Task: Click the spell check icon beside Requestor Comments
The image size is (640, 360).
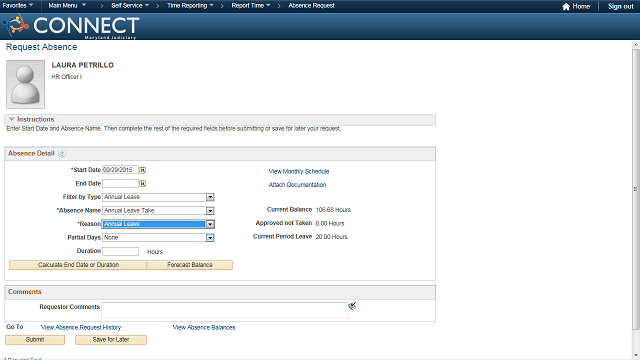Action: (x=352, y=306)
